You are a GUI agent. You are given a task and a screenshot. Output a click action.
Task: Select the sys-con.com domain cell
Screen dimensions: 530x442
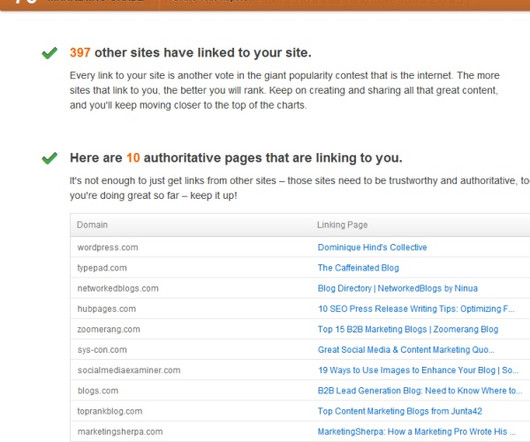pyautogui.click(x=102, y=350)
